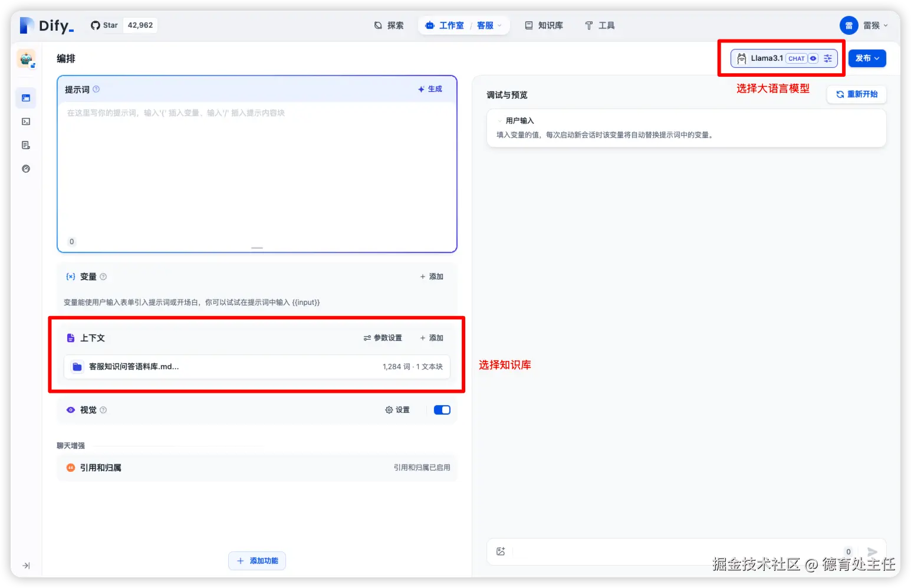
Task: Click the image upload icon in chat input
Action: (501, 551)
